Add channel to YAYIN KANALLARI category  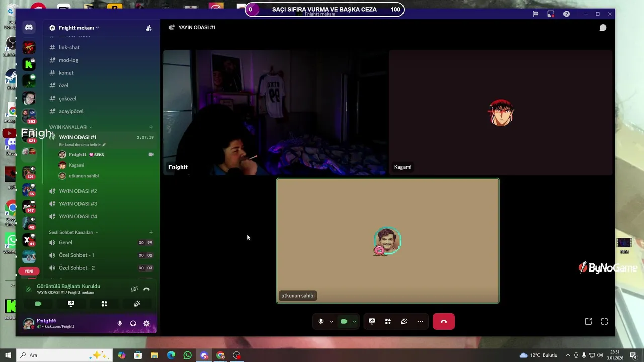(151, 127)
